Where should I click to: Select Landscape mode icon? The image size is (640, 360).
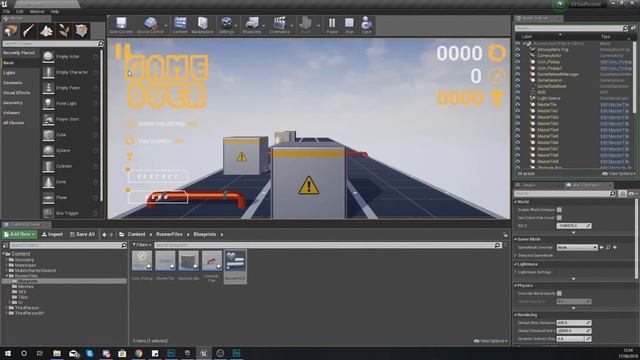tap(46, 31)
